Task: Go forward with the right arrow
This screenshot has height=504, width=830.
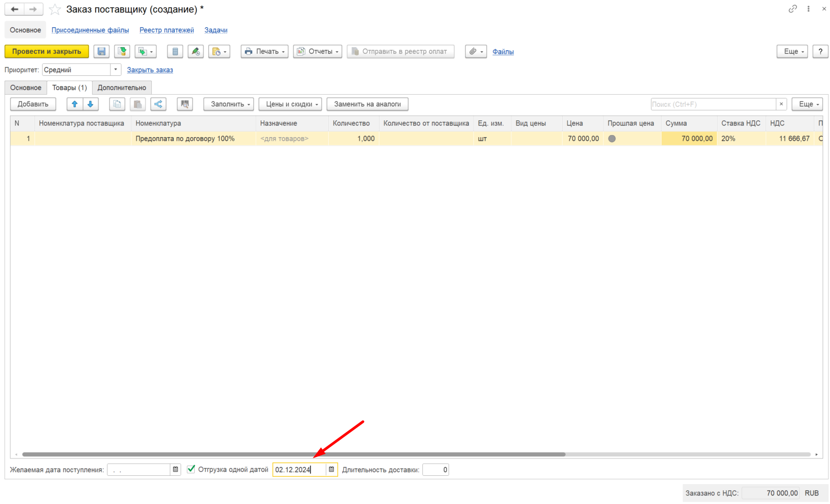Action: pyautogui.click(x=33, y=9)
